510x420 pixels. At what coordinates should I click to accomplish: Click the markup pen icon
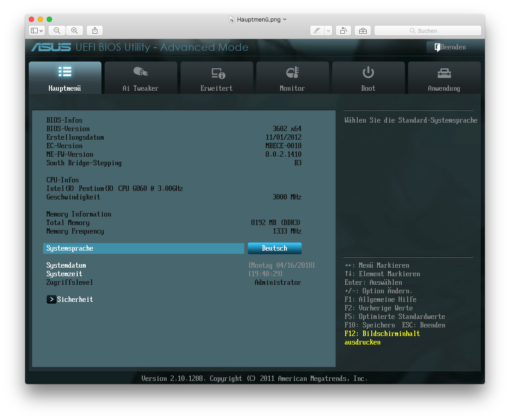[317, 31]
